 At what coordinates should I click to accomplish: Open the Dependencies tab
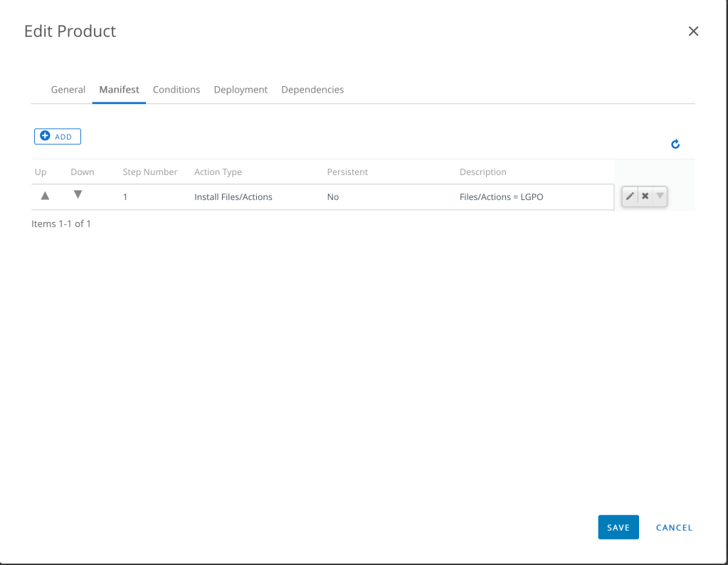[312, 90]
